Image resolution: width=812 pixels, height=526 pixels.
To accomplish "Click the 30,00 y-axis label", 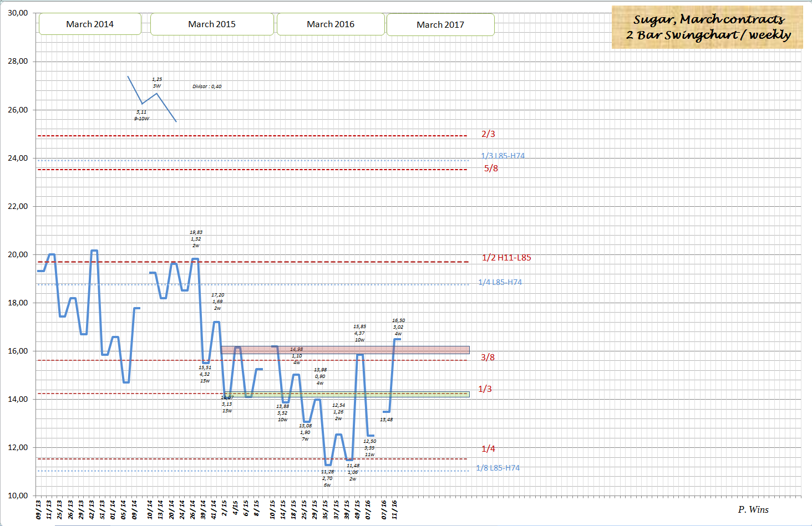I will coord(18,13).
